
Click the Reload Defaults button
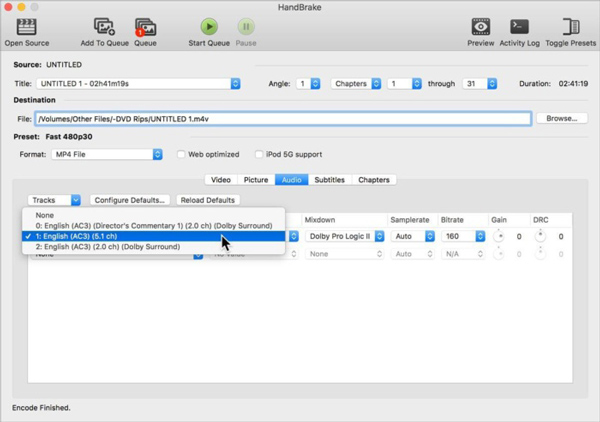tap(208, 200)
